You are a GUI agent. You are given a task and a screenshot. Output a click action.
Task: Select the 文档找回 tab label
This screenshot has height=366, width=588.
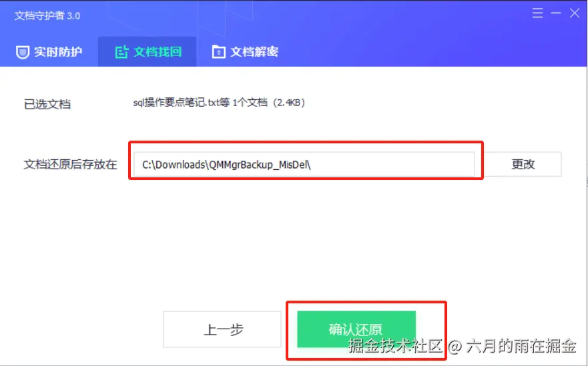coord(158,52)
